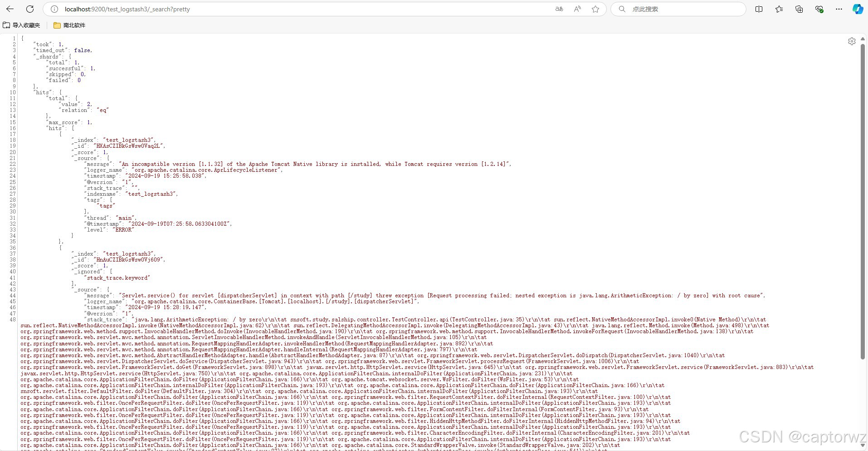Click the "successful" key line
Viewport: 868px width, 451px height.
coord(70,68)
